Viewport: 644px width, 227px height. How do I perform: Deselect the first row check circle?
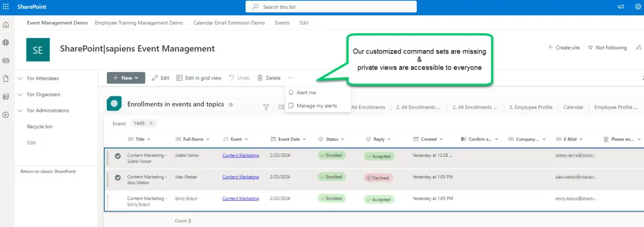tap(118, 156)
